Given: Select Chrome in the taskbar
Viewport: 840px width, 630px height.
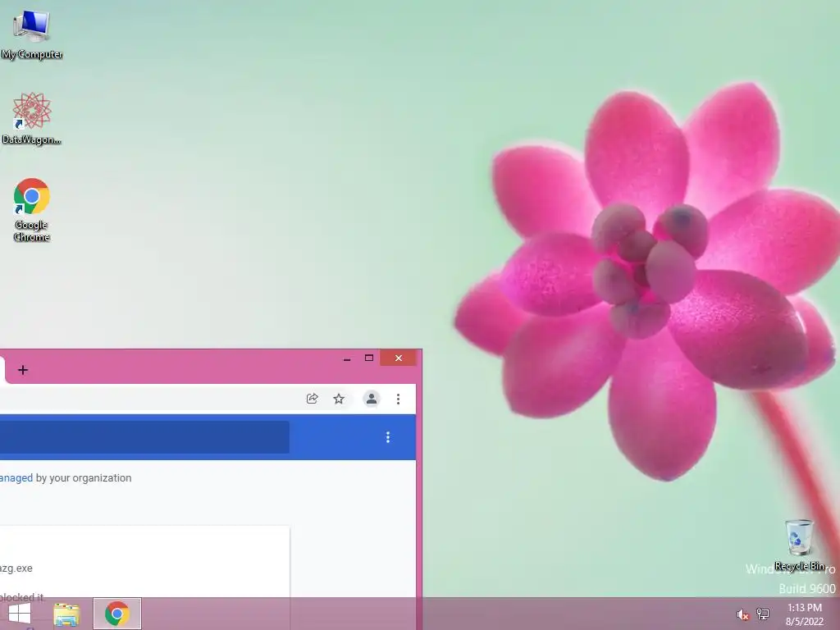Looking at the screenshot, I should coord(117,614).
